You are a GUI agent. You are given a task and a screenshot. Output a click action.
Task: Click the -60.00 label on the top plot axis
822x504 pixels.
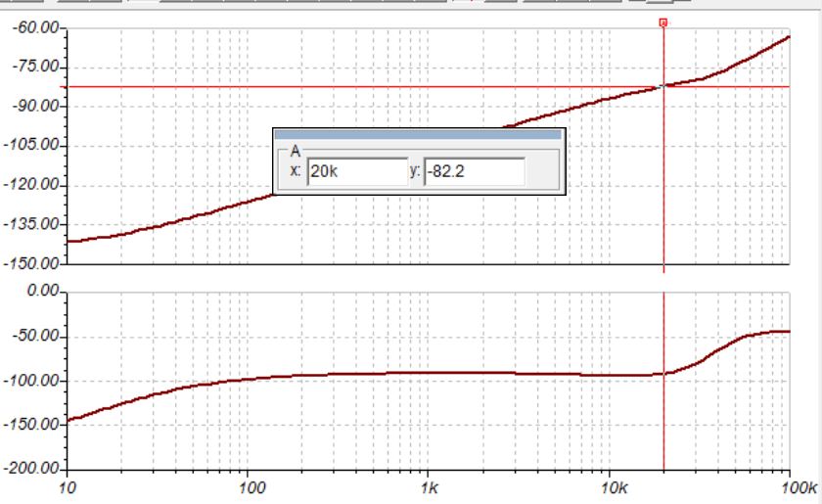(x=34, y=27)
